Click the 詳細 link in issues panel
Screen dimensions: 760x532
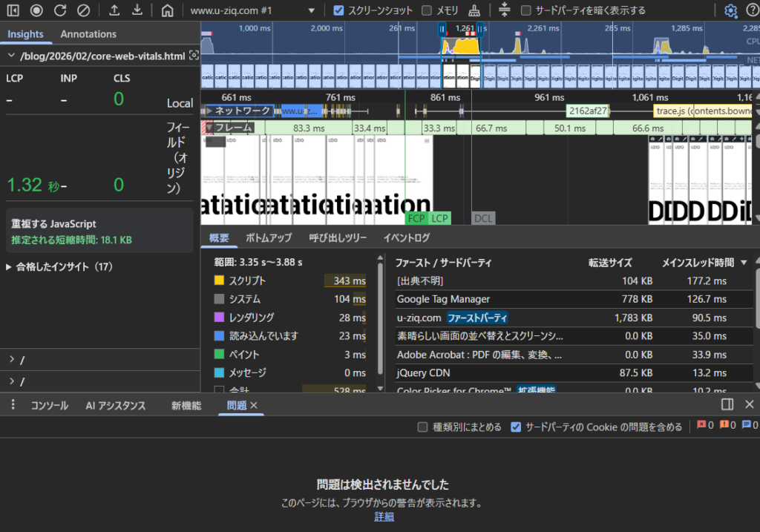point(384,516)
